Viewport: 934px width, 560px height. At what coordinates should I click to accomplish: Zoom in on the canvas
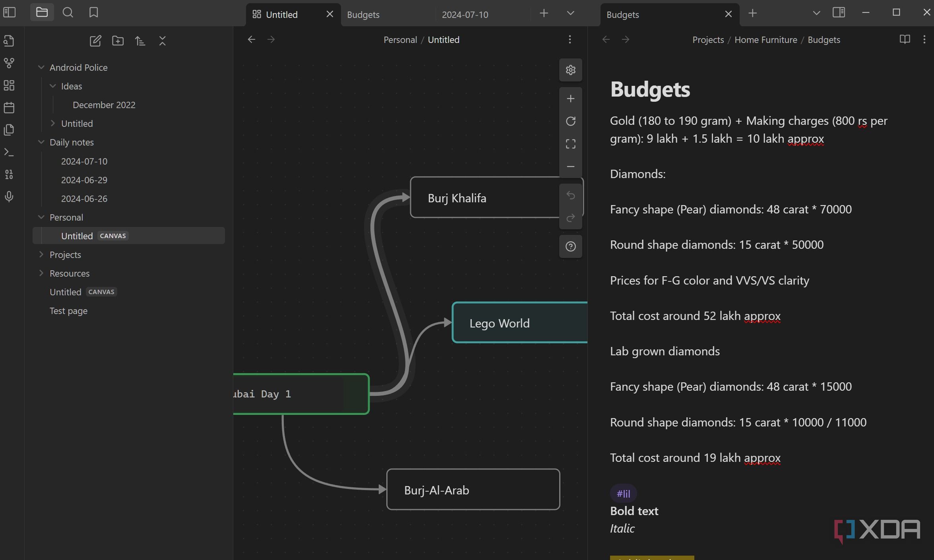pyautogui.click(x=571, y=99)
